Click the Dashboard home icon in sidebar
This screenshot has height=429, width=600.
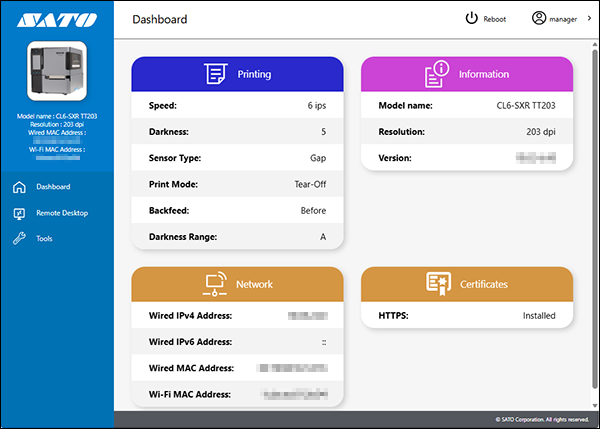[x=18, y=187]
